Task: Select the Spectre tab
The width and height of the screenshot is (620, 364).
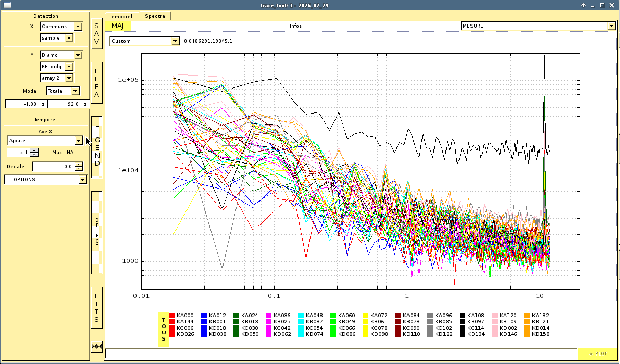Action: click(x=155, y=16)
